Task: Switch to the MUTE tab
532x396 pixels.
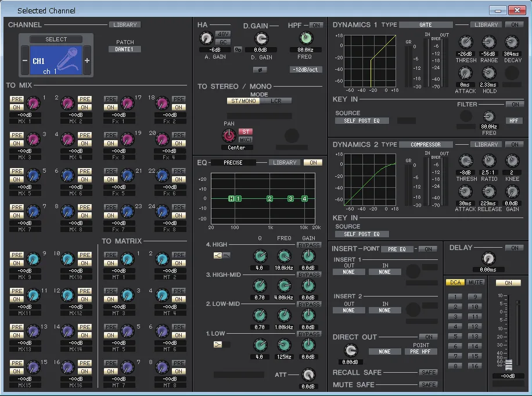Action: pos(476,283)
